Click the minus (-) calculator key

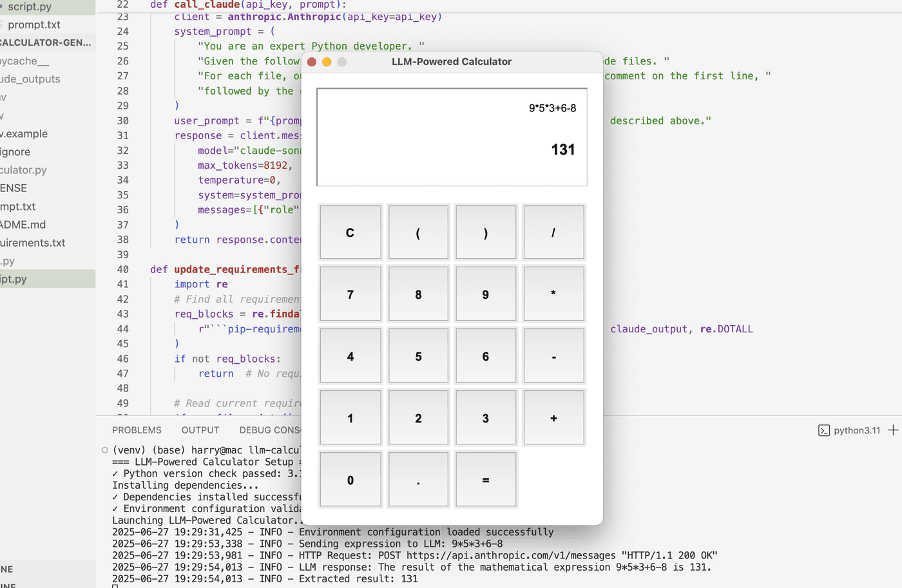pyautogui.click(x=553, y=356)
